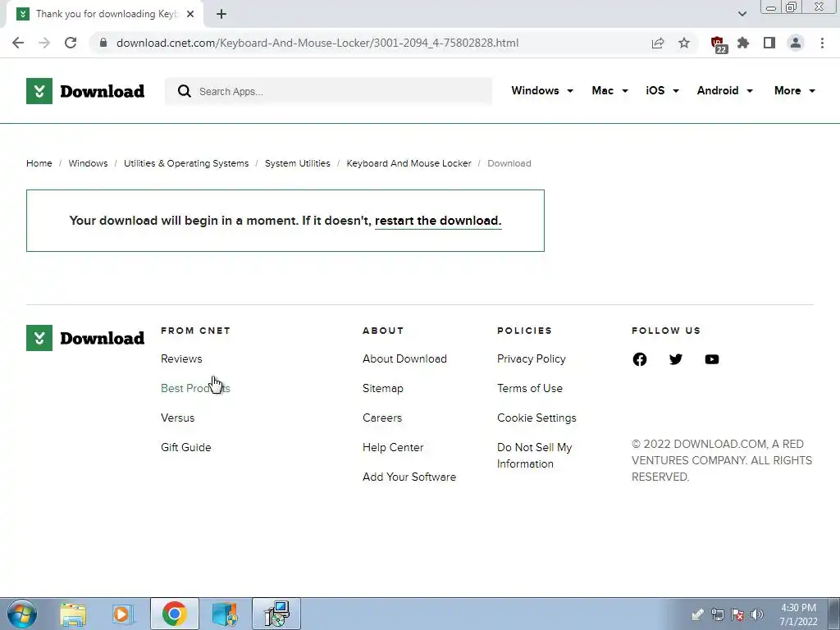Click the URL in the address bar
Viewport: 840px width, 630px height.
click(317, 43)
